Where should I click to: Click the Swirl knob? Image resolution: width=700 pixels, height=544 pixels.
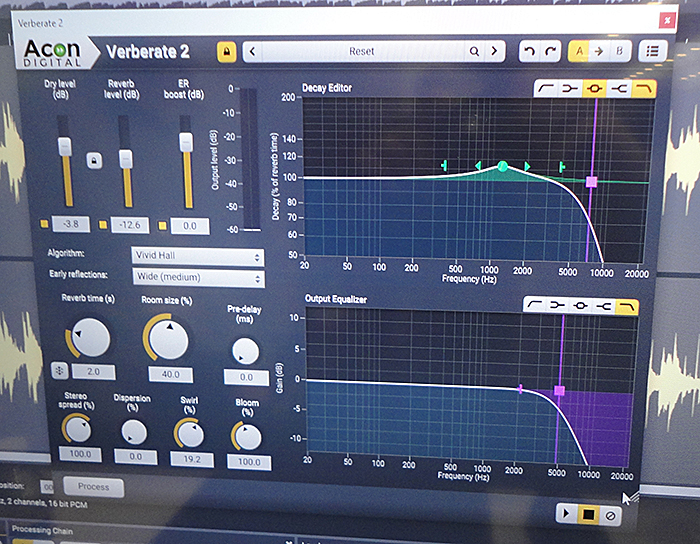click(x=191, y=434)
